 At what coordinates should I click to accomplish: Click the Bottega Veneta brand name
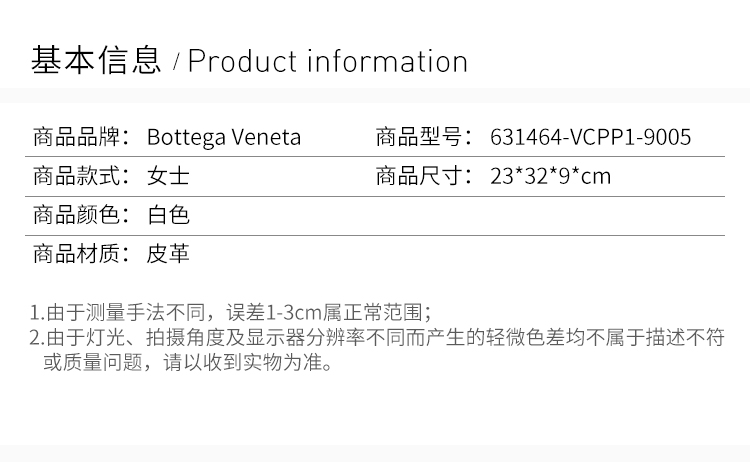[224, 137]
